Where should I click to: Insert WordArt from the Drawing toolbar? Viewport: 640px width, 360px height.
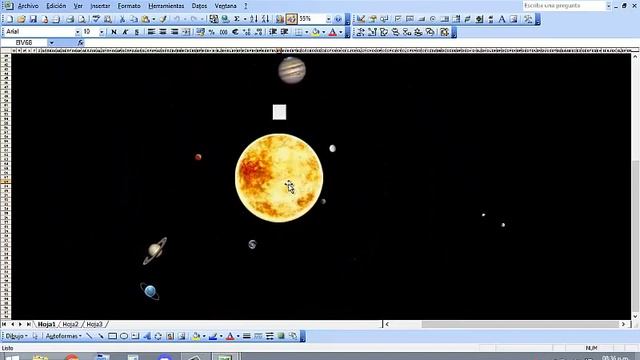(x=147, y=336)
